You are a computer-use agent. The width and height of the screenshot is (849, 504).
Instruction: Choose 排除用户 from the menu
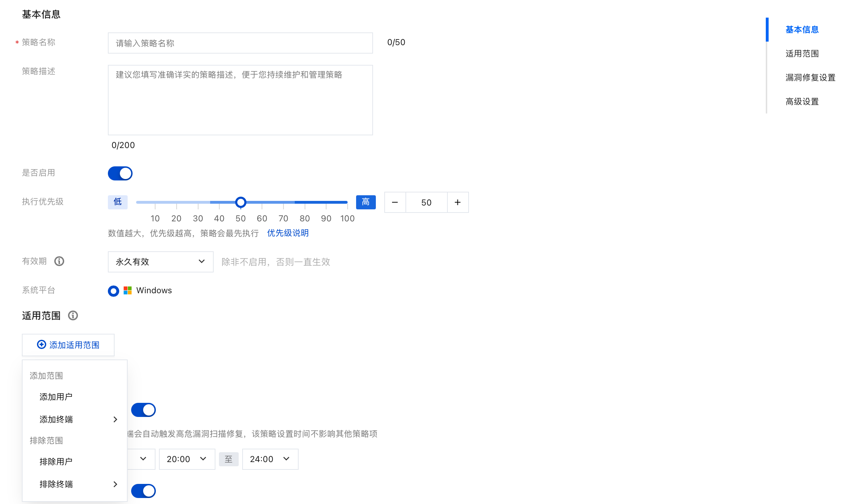[x=56, y=462]
